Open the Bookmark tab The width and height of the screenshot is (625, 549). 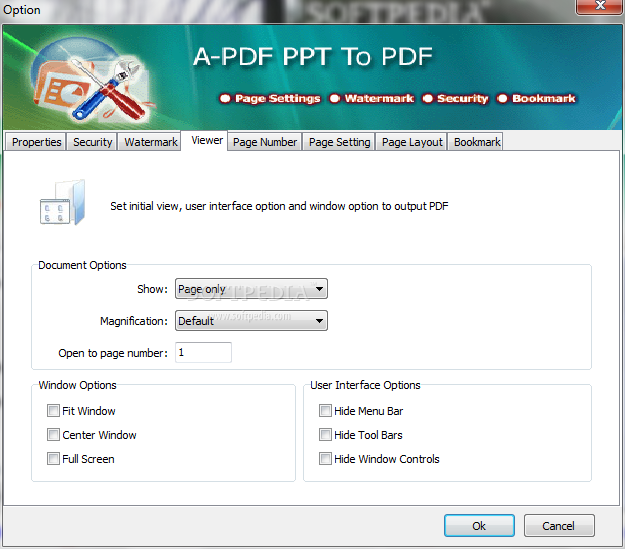pos(477,142)
